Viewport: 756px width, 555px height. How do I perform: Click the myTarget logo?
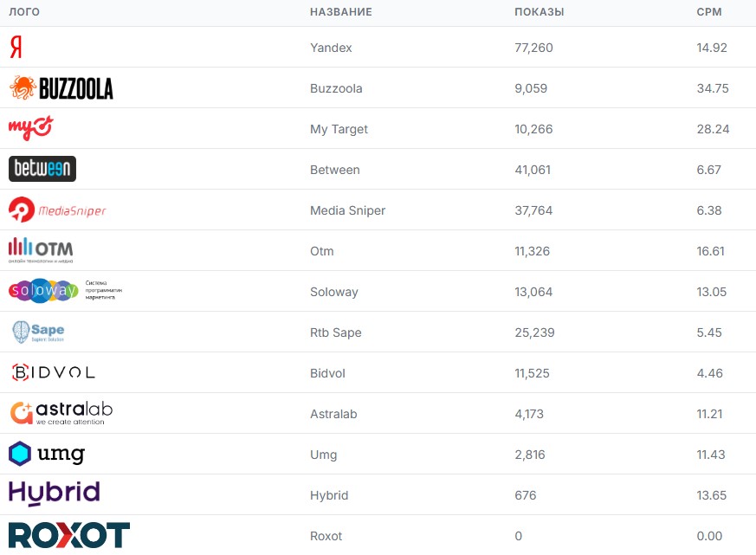[x=31, y=128]
